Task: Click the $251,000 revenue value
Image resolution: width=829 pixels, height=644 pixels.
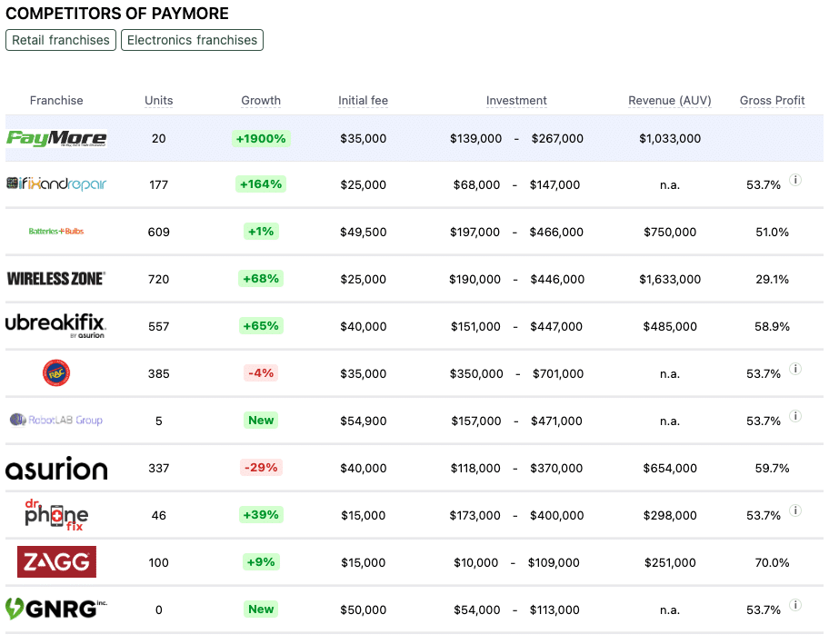Action: coord(670,562)
